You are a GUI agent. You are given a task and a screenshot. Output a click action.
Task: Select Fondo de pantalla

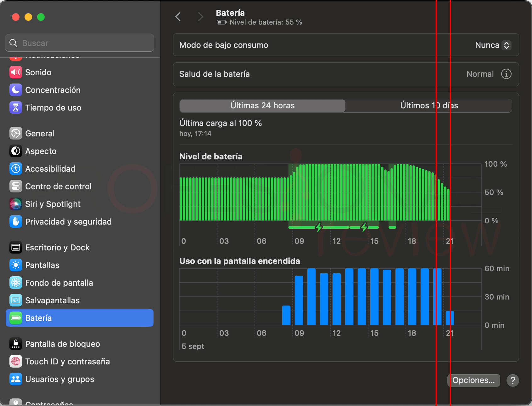click(x=80, y=283)
